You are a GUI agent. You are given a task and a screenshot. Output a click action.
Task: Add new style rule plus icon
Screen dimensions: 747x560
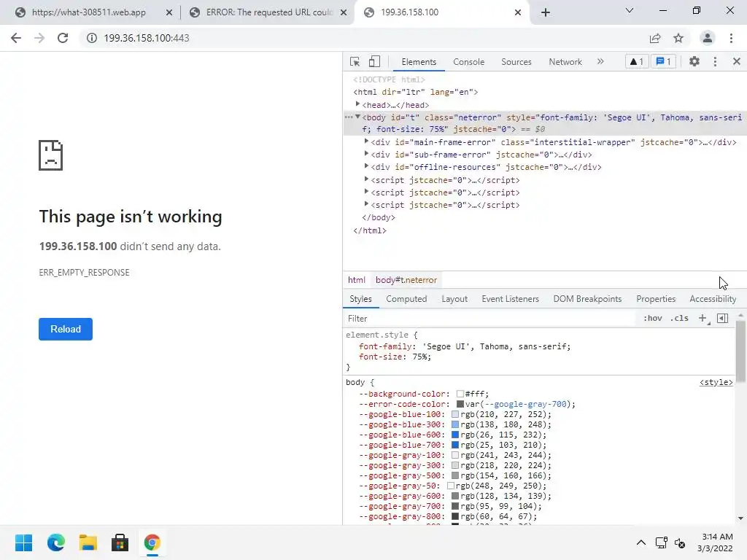pyautogui.click(x=703, y=319)
